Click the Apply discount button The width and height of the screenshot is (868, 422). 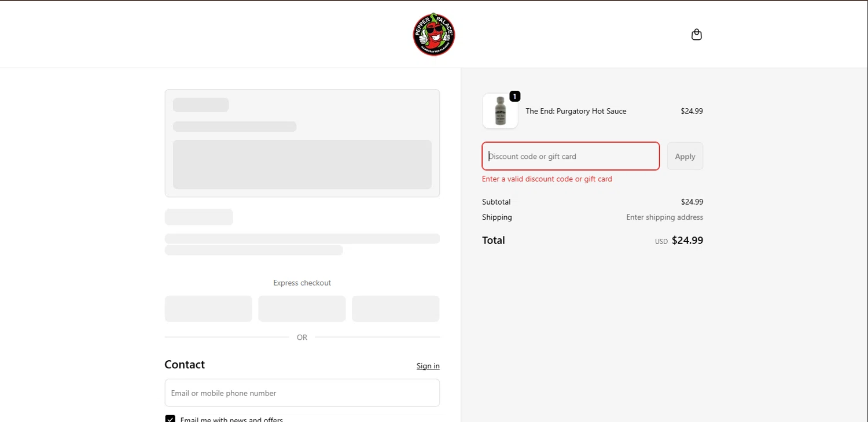[x=685, y=156]
